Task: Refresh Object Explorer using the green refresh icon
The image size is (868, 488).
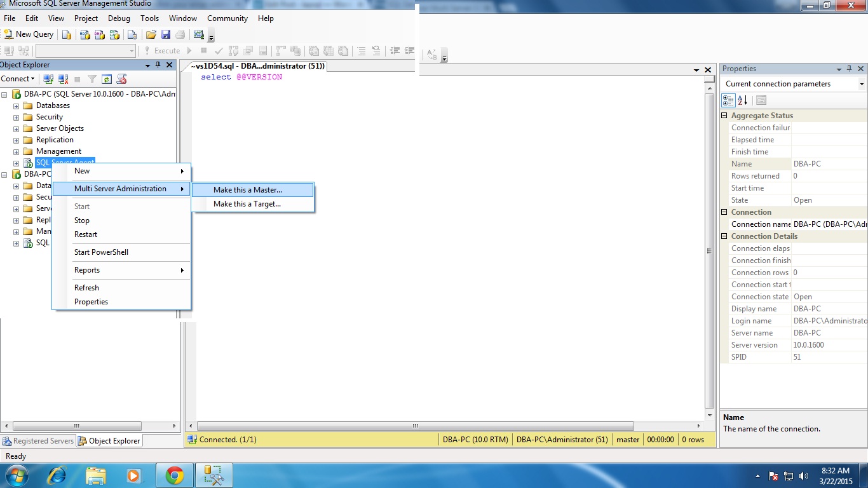Action: pos(107,79)
